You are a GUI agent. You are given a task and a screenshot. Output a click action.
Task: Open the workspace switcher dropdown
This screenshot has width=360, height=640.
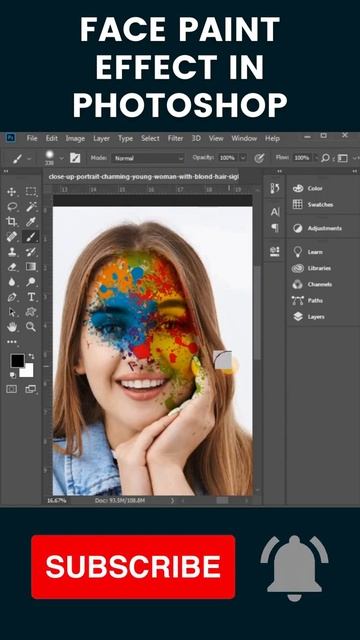(x=342, y=158)
